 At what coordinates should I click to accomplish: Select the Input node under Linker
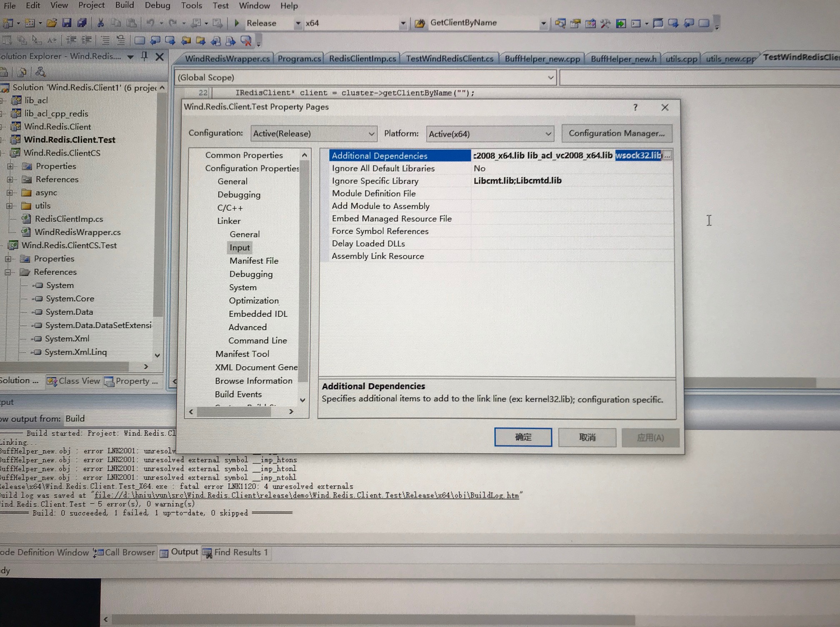[x=240, y=248]
